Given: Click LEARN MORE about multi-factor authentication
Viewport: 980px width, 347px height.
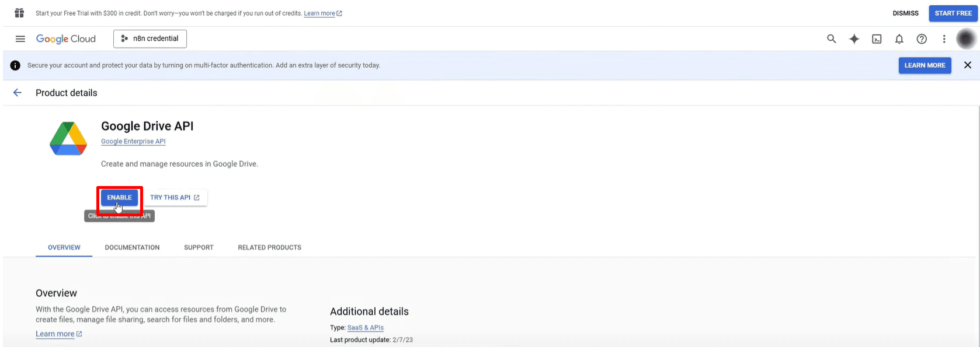Looking at the screenshot, I should [925, 65].
